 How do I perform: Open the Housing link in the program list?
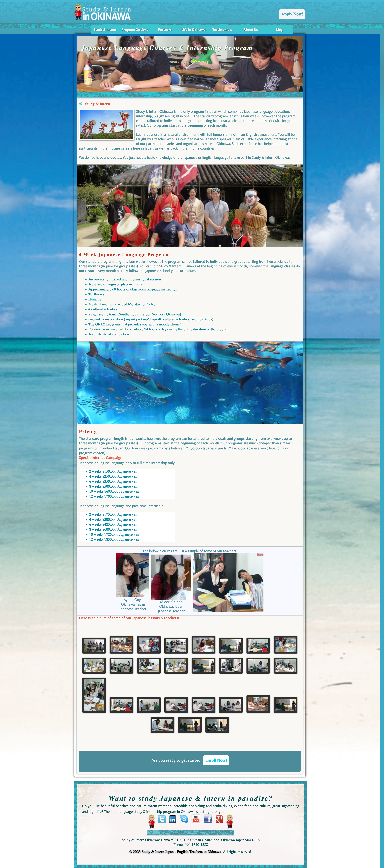(95, 299)
